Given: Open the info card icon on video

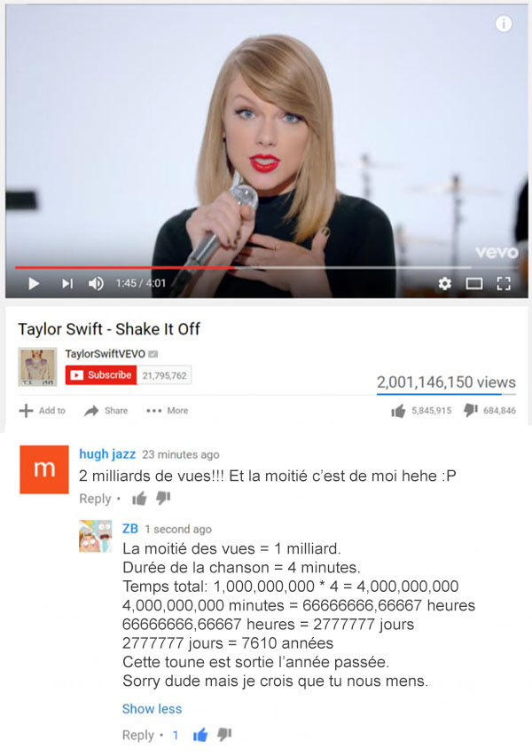Looking at the screenshot, I should coord(504,24).
